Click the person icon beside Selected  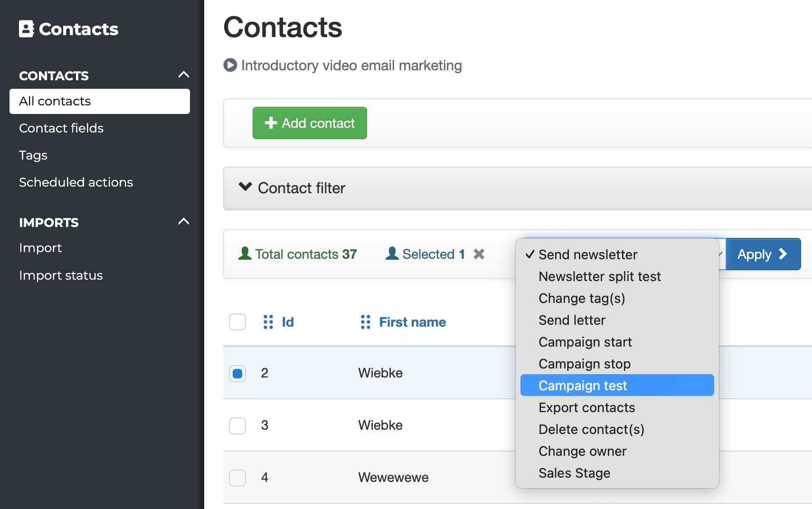pyautogui.click(x=392, y=254)
